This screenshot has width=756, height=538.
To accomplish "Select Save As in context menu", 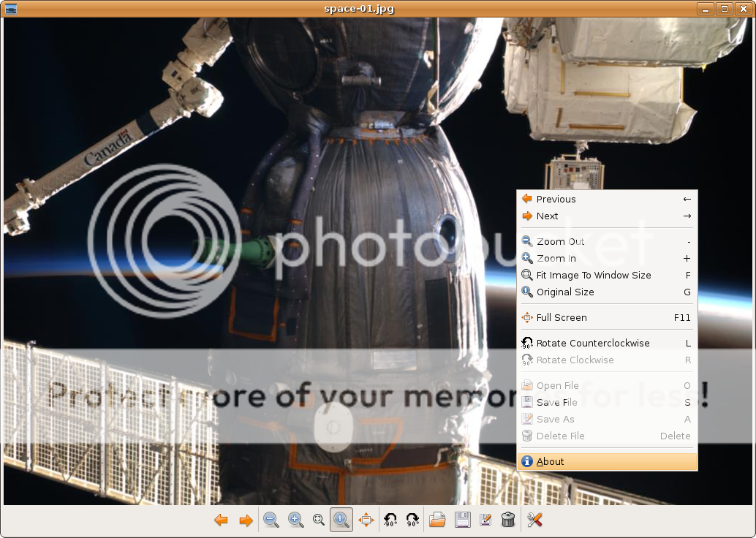I will [x=607, y=420].
